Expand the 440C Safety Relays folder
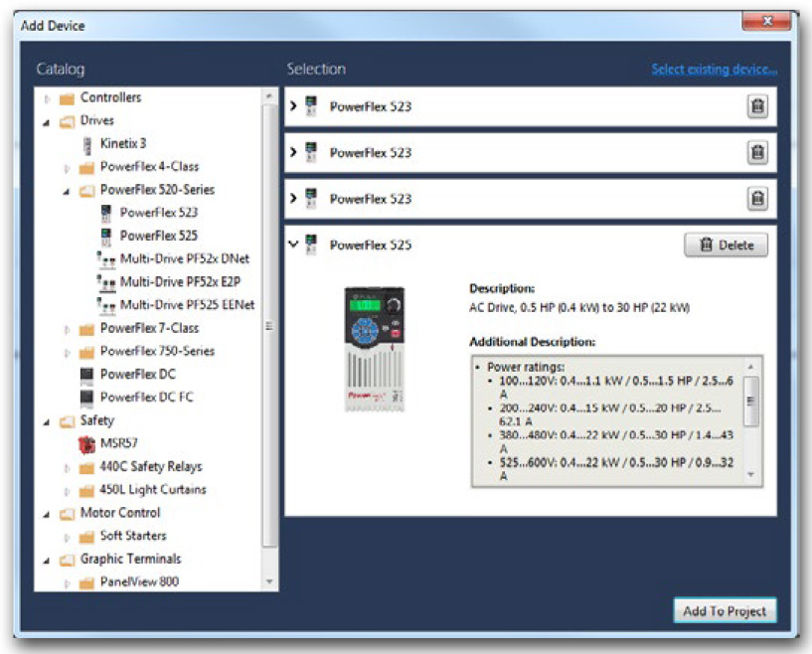 click(x=67, y=468)
